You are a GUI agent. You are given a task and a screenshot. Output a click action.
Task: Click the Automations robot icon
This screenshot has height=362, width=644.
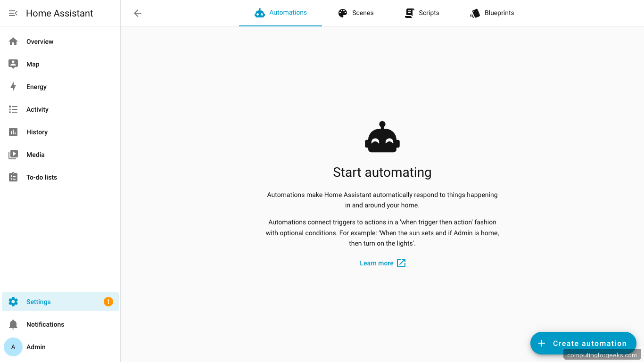tap(259, 13)
